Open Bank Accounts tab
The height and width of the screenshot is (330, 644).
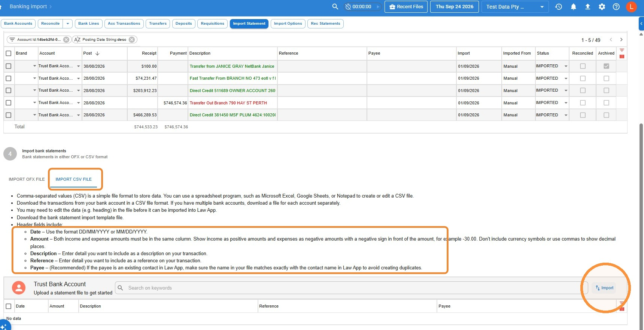click(x=18, y=24)
